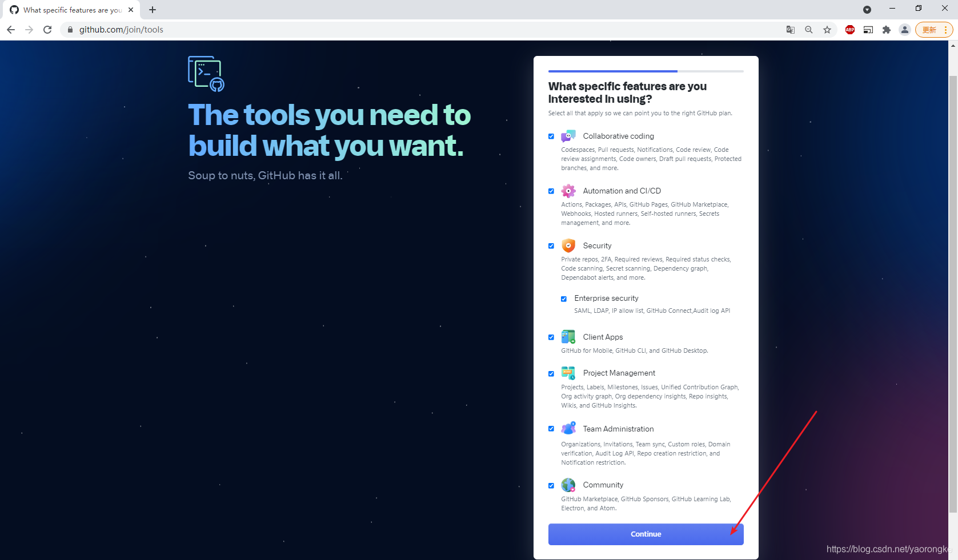This screenshot has width=958, height=560.
Task: Click the Community globe icon
Action: click(568, 485)
